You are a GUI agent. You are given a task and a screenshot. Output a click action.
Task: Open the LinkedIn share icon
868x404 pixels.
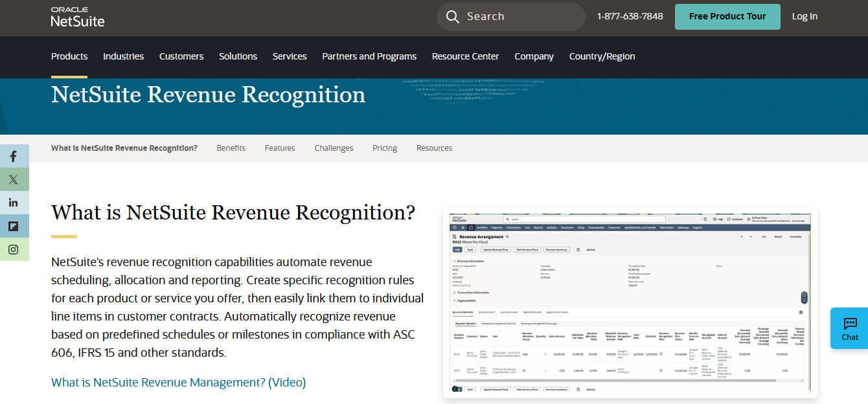[14, 202]
